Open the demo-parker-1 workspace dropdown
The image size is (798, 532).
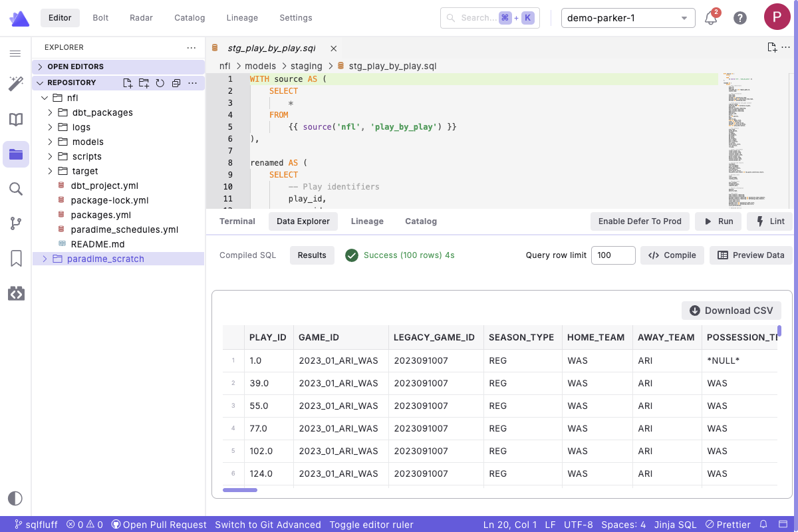[628, 18]
